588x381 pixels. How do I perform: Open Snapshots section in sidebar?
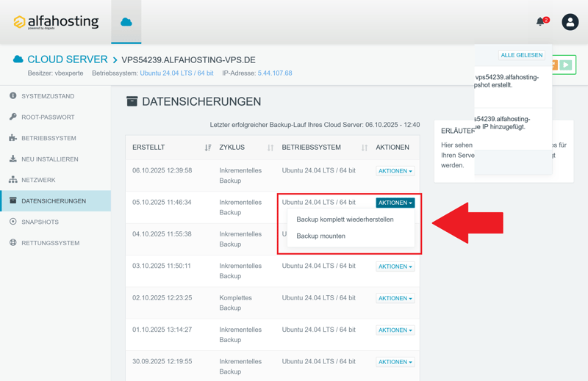(40, 222)
